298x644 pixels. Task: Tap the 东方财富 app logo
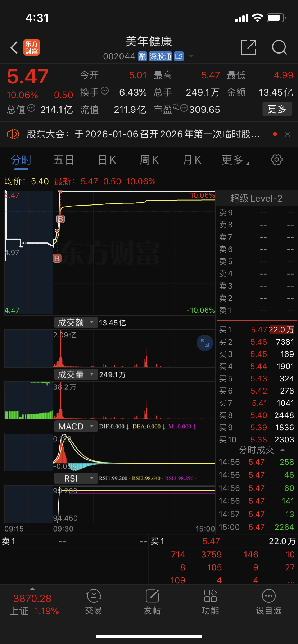[x=32, y=47]
